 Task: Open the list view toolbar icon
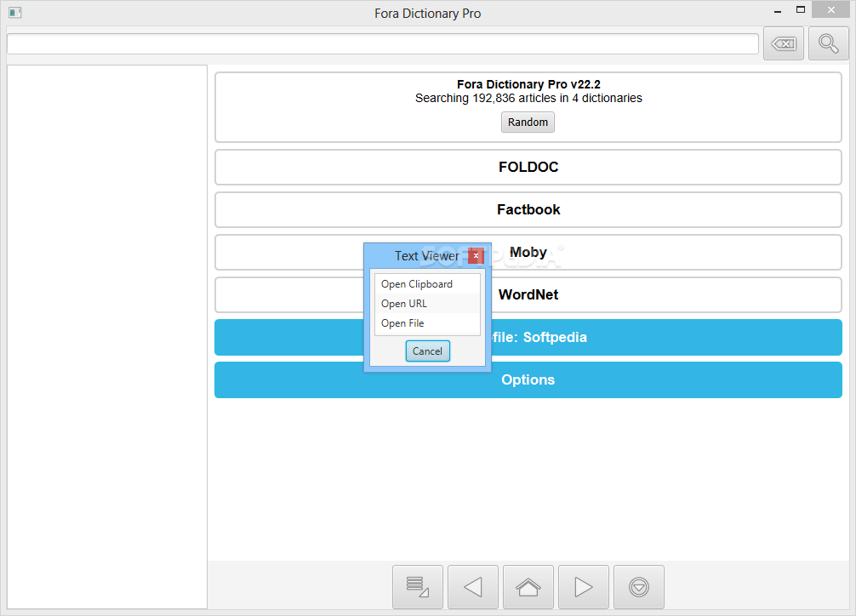tap(418, 587)
